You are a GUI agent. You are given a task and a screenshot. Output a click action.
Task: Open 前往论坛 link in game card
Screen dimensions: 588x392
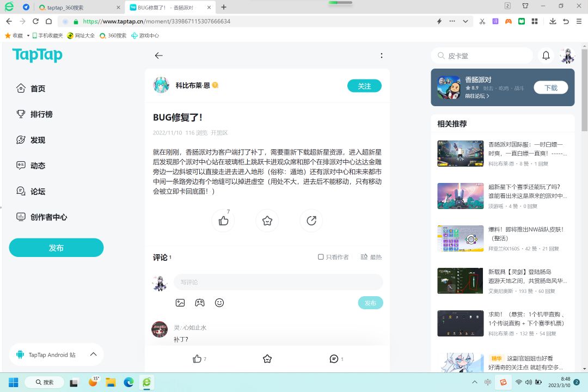pos(477,96)
